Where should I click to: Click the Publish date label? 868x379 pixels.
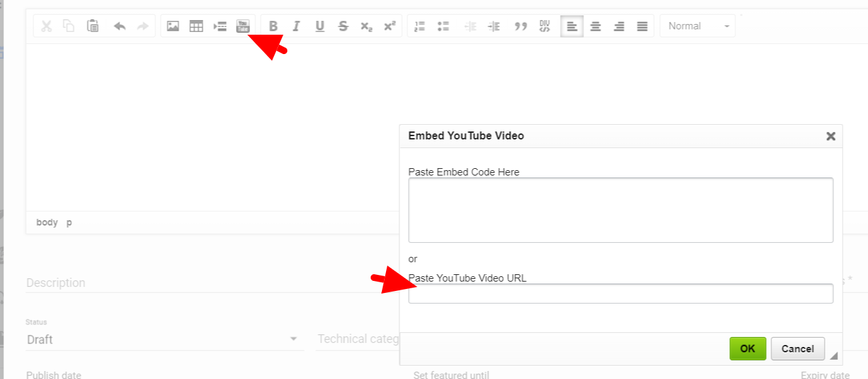pos(53,374)
